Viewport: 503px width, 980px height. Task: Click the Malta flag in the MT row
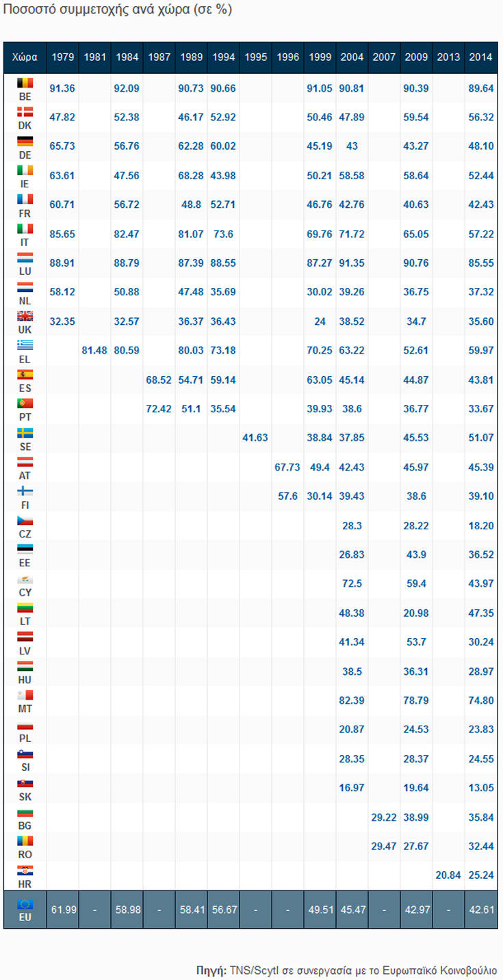pyautogui.click(x=25, y=695)
